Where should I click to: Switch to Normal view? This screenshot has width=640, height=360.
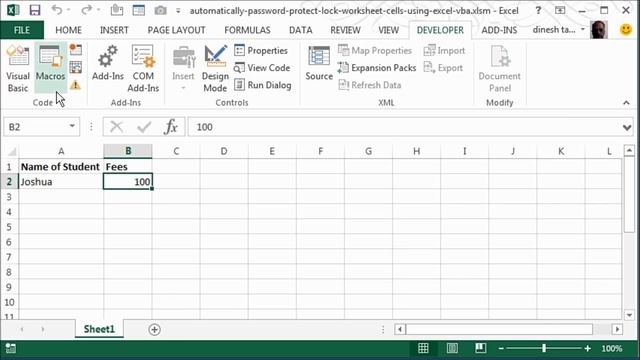pyautogui.click(x=423, y=348)
